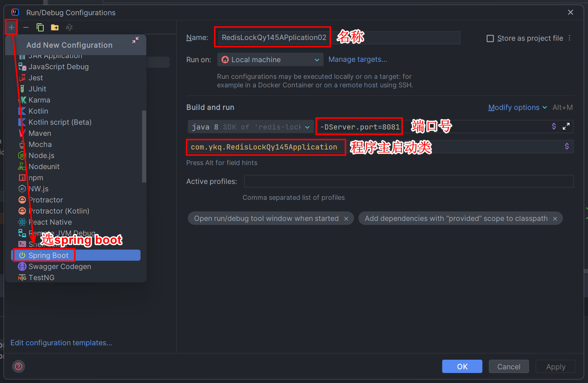Select Jest configuration type
Image resolution: width=588 pixels, height=383 pixels.
click(x=76, y=78)
